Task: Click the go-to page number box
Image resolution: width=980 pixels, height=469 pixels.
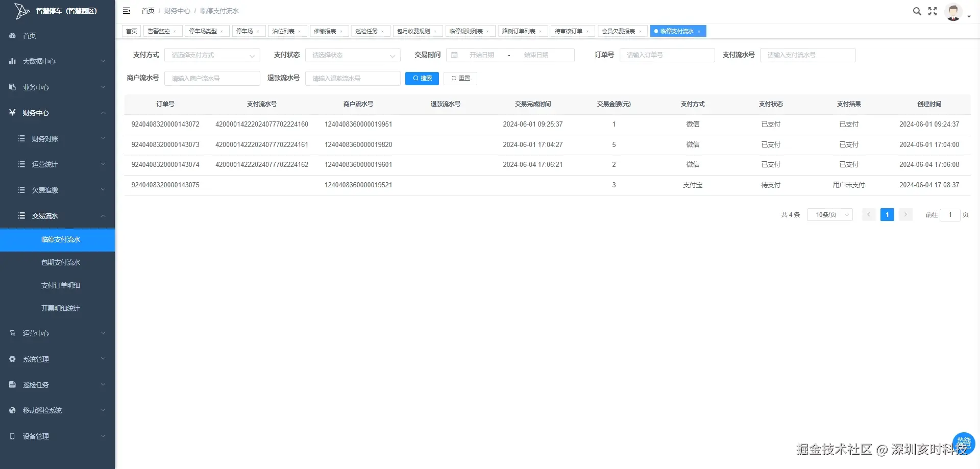Action: click(950, 215)
